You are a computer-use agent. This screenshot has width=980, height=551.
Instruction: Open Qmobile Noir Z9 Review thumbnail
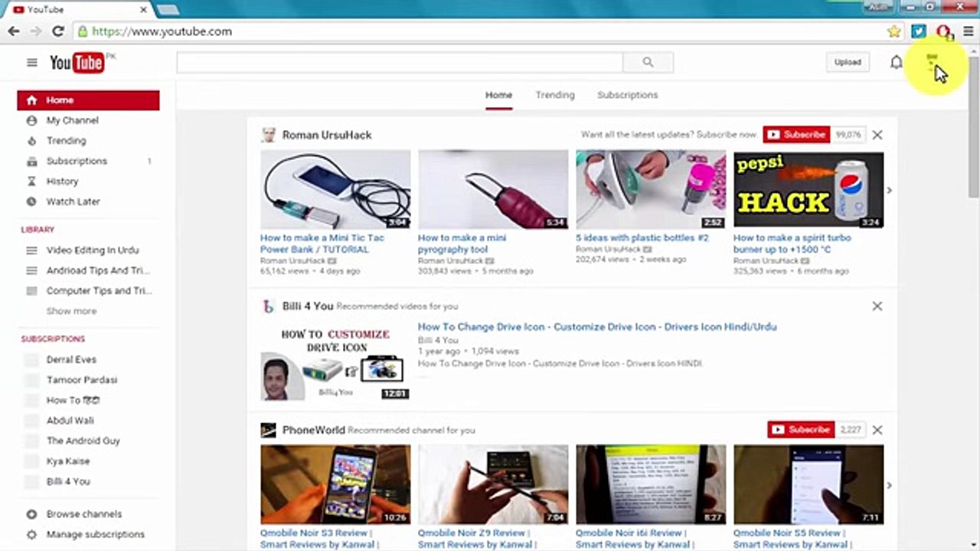pyautogui.click(x=493, y=484)
